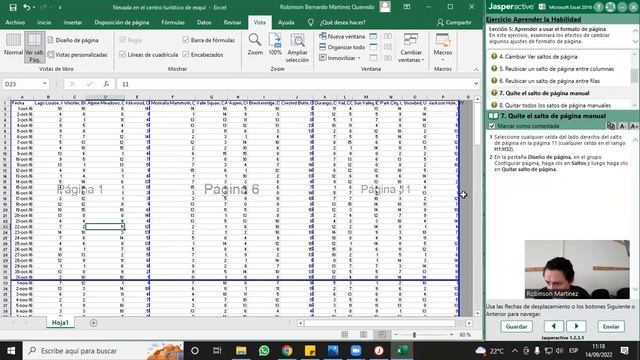This screenshot has height=360, width=640.
Task: Adjust the zoom slider handle
Action: tap(414, 335)
